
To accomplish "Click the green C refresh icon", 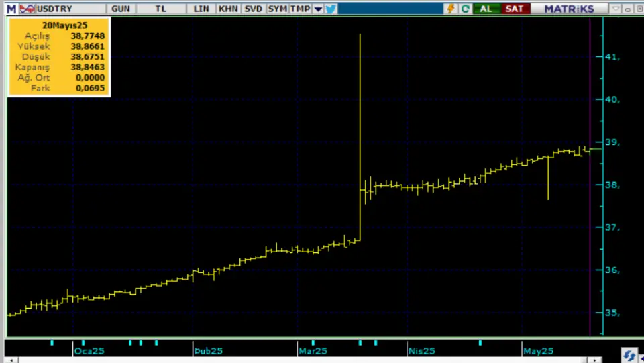I will (x=465, y=9).
